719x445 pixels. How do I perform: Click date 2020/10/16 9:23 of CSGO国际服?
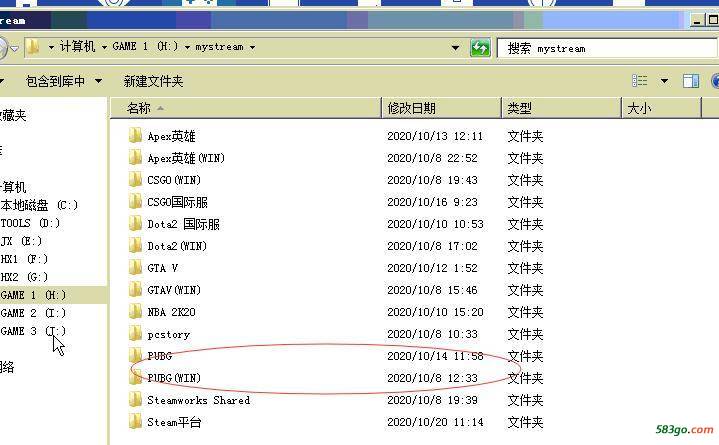[432, 202]
